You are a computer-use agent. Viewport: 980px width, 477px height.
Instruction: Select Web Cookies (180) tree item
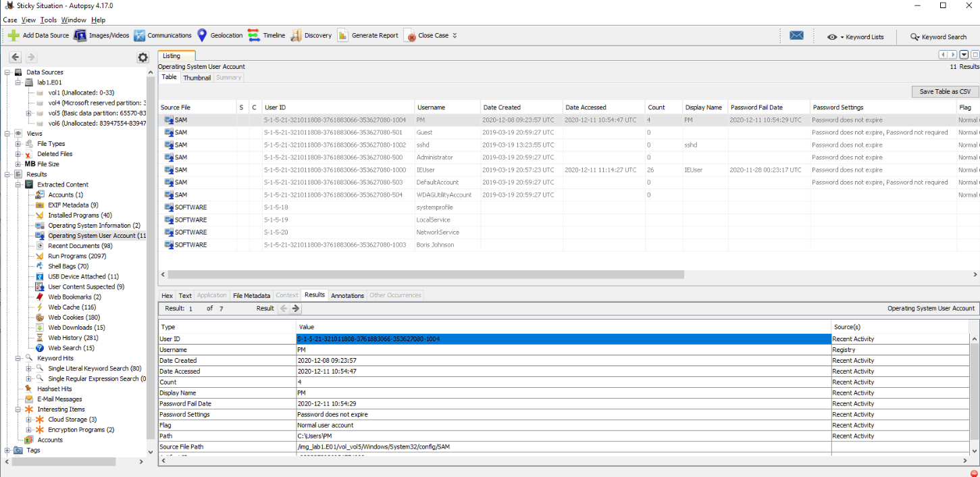74,318
